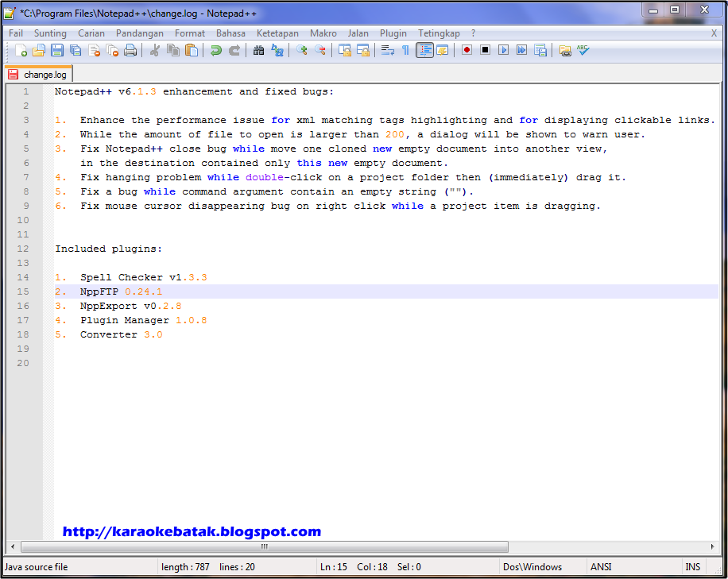
Task: Click 'Included plugins:' text on line 12
Action: (x=109, y=249)
